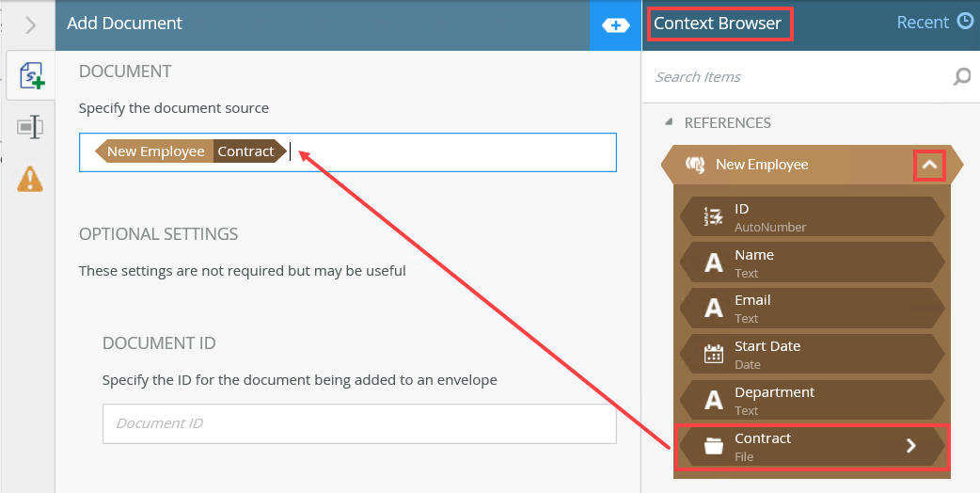
Task: Select the Contract file field
Action: (x=812, y=447)
